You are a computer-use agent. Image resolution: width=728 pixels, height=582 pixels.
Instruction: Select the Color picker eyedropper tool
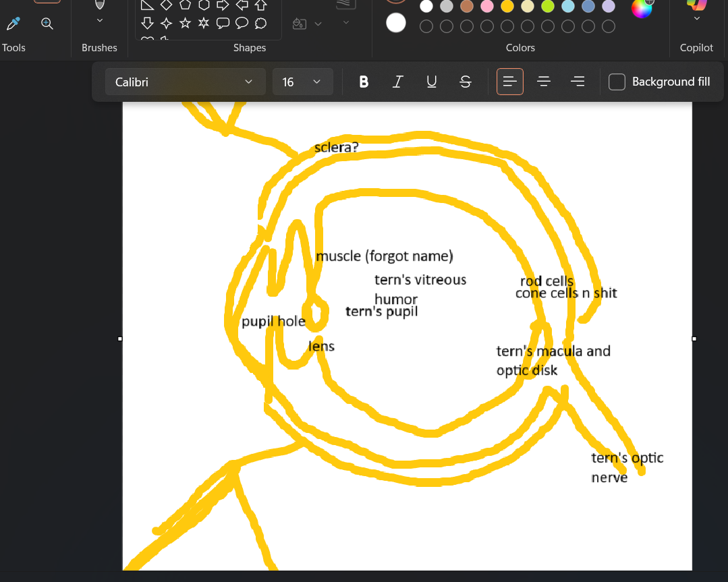point(13,23)
